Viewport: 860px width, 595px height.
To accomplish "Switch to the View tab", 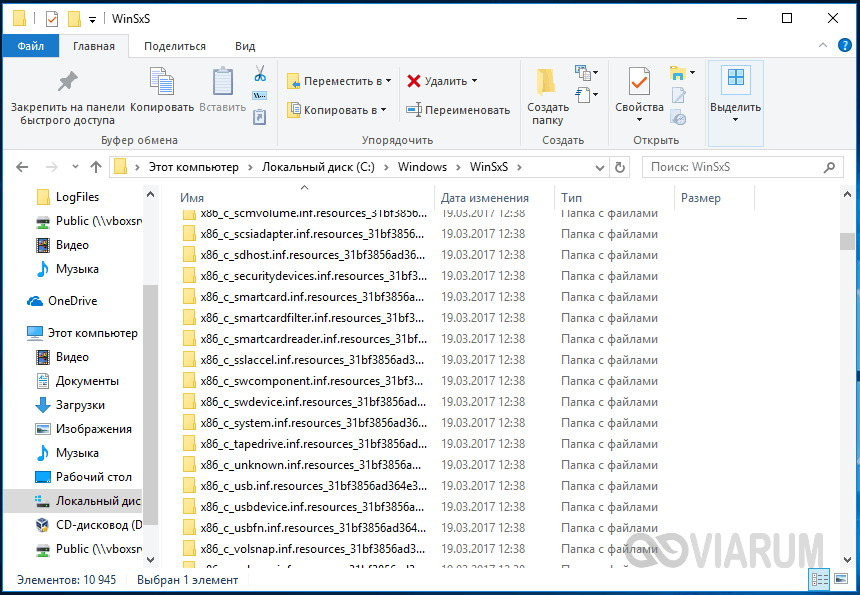I will point(245,46).
